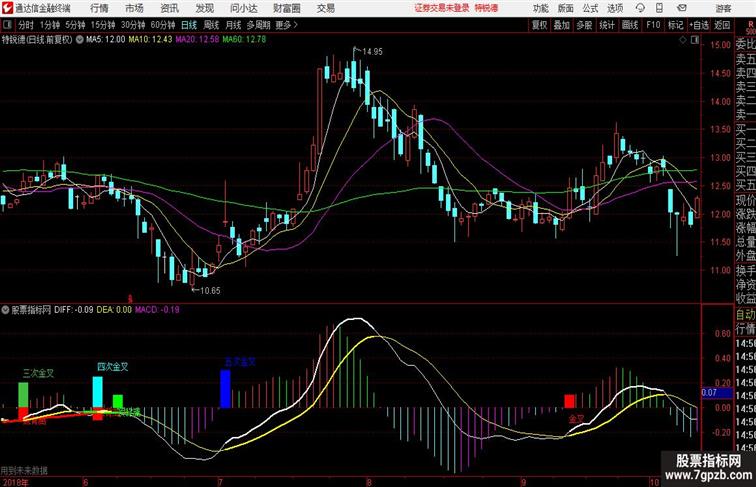Viewport: 756px width, 487px height.
Task: Click the 五次金叉 signal label
Action: point(240,362)
